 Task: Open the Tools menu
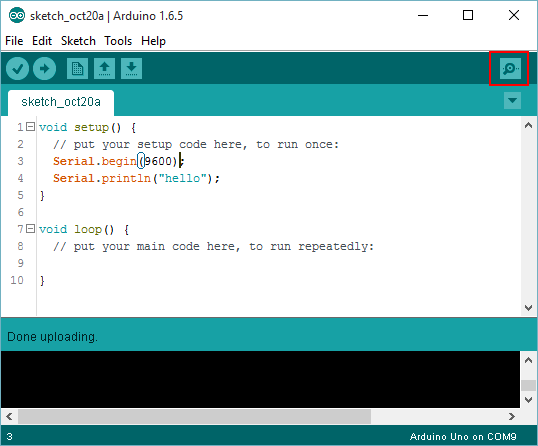(x=118, y=41)
